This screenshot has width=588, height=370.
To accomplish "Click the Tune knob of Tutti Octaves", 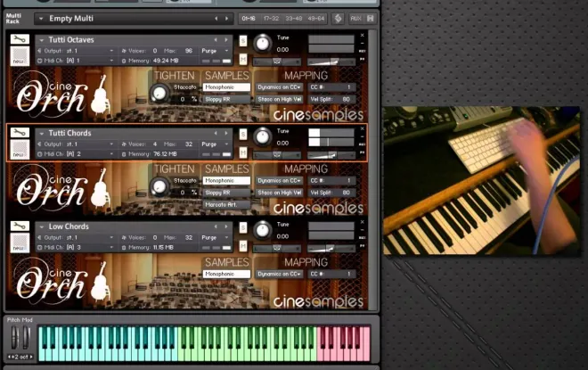I will point(263,43).
